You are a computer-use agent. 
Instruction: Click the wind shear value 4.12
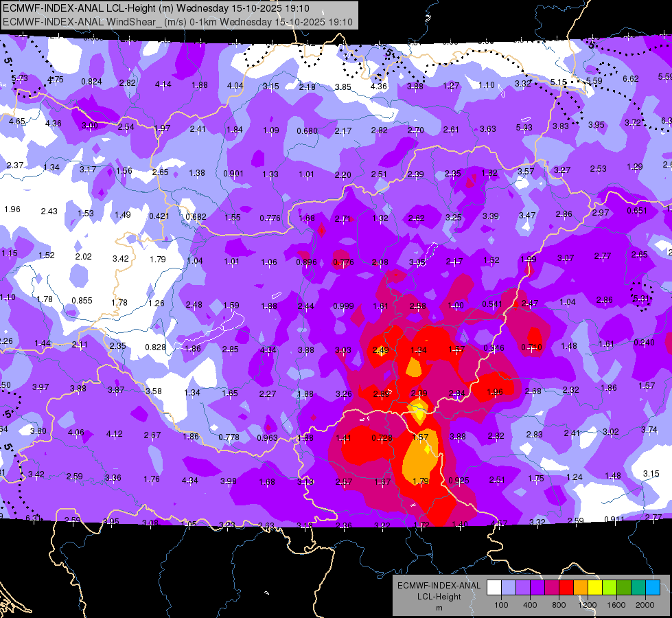click(x=115, y=434)
